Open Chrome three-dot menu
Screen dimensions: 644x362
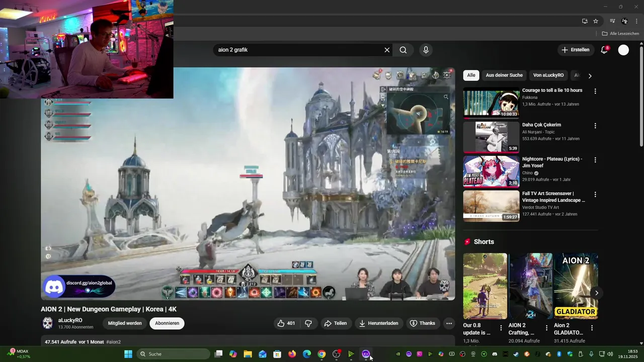pos(637,21)
